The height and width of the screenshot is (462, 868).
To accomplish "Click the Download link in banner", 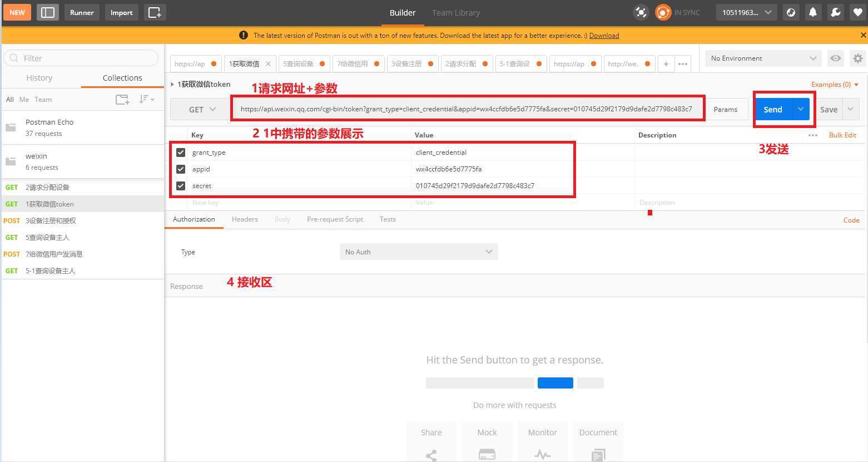I will [x=604, y=35].
